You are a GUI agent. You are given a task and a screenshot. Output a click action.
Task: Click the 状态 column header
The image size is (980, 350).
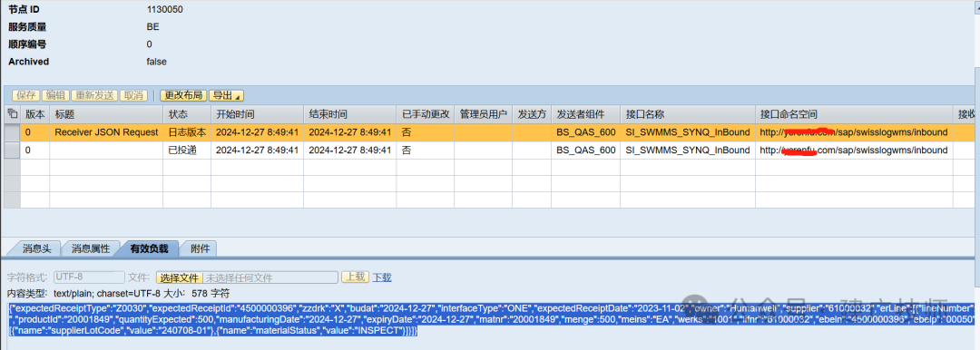[x=188, y=115]
